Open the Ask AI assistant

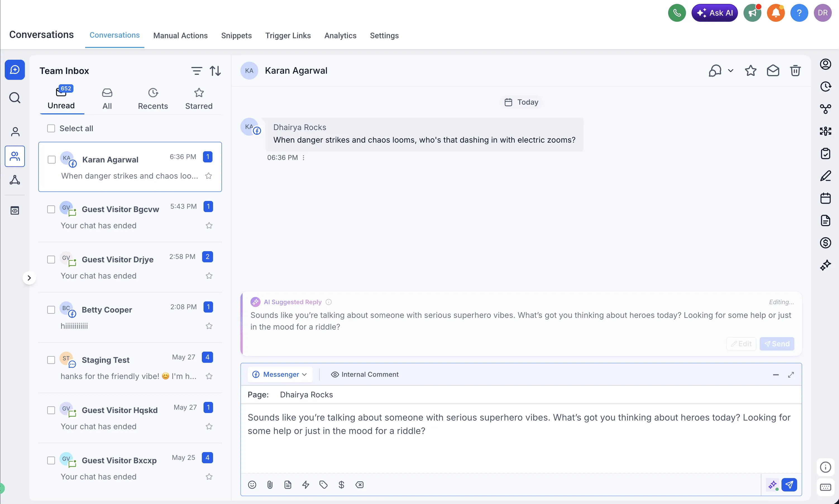[x=714, y=13]
